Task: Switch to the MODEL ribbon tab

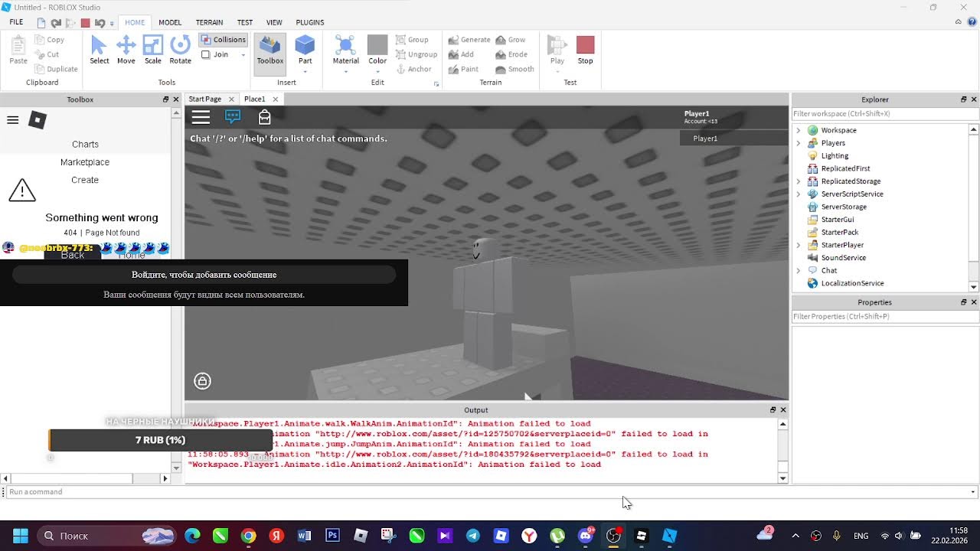Action: (170, 22)
